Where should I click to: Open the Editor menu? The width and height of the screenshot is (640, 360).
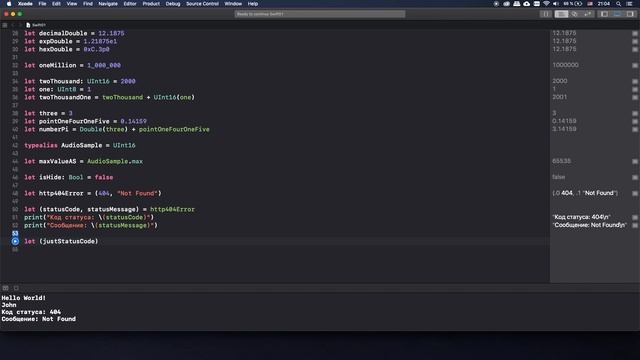130,4
